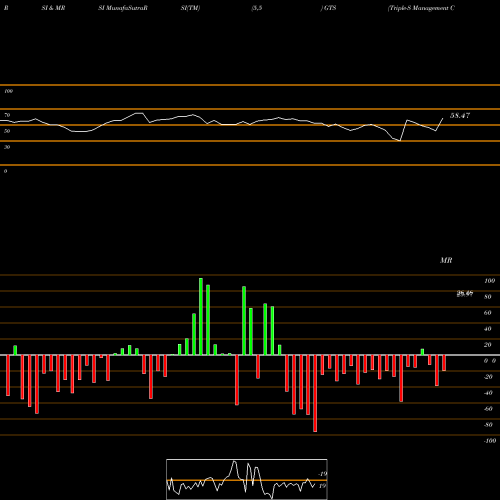Click the '(5,5' parameter text in header
Screen dimensions: 500x500
[x=257, y=8]
